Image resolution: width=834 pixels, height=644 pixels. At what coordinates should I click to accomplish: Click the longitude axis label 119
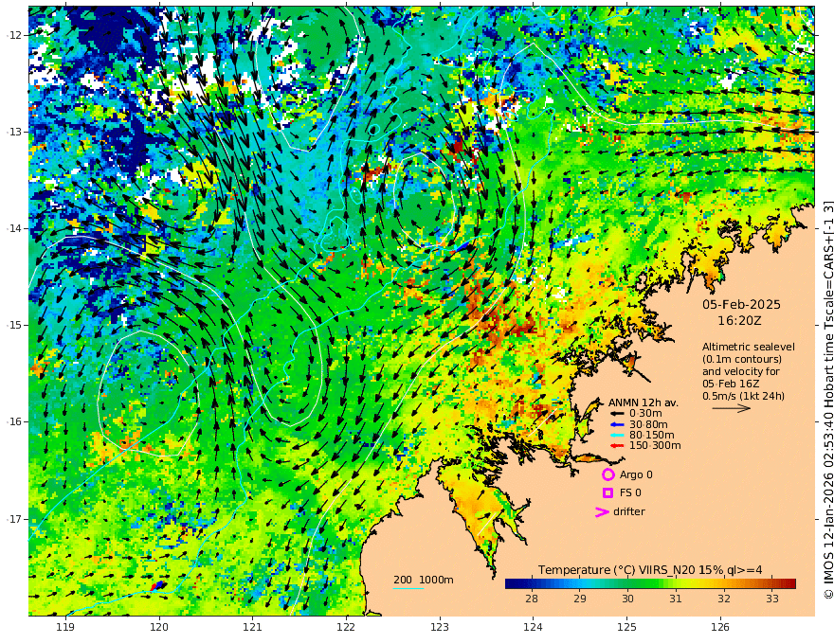tap(65, 627)
